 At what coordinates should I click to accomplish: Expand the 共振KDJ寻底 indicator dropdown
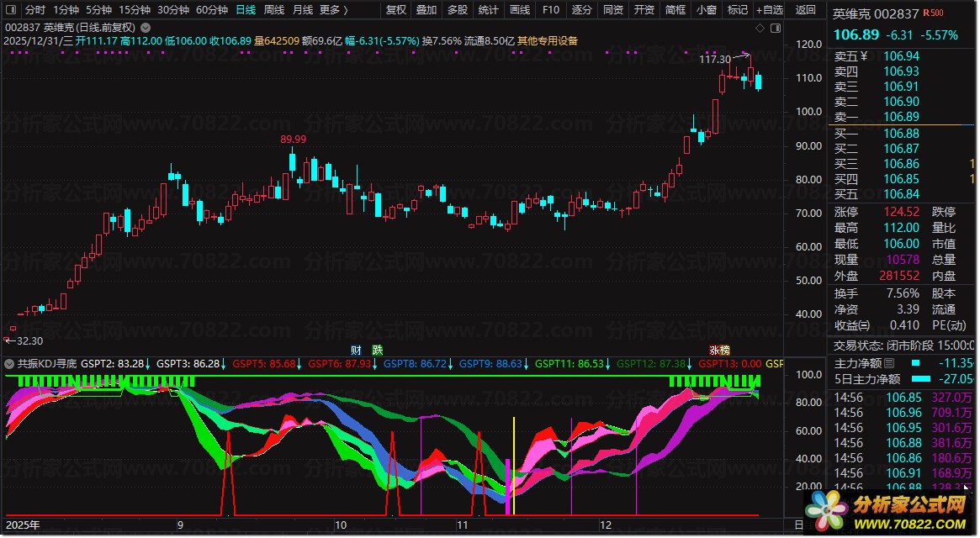(9, 364)
